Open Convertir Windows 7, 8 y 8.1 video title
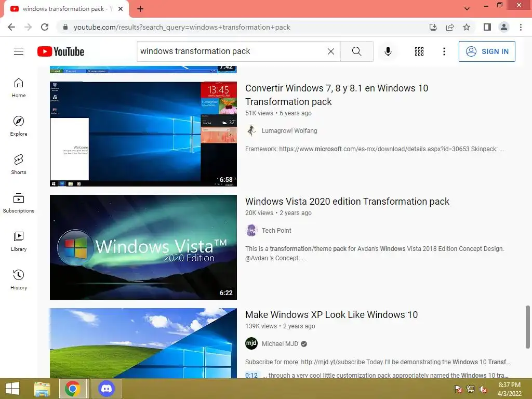This screenshot has width=532, height=399. 337,95
